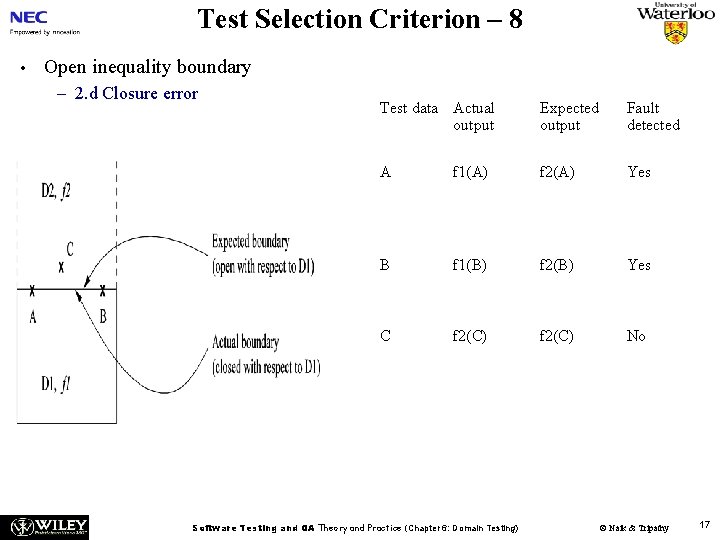Click the f2(C) actual output cell

point(469,336)
